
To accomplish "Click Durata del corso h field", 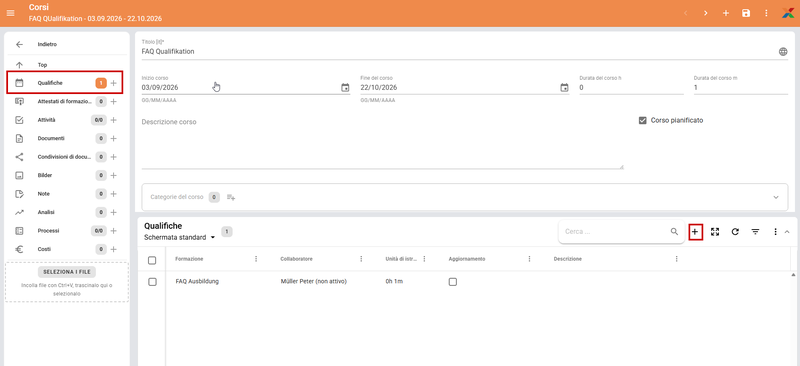I will point(631,87).
